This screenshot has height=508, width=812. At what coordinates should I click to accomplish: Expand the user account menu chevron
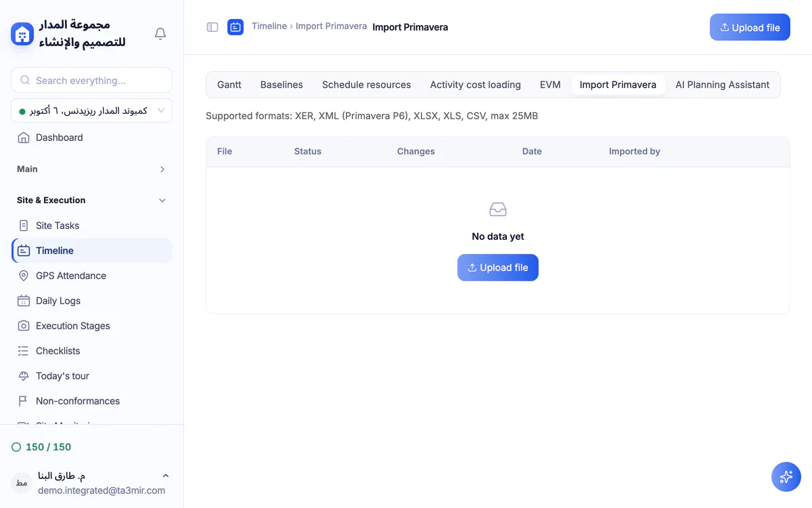[166, 476]
